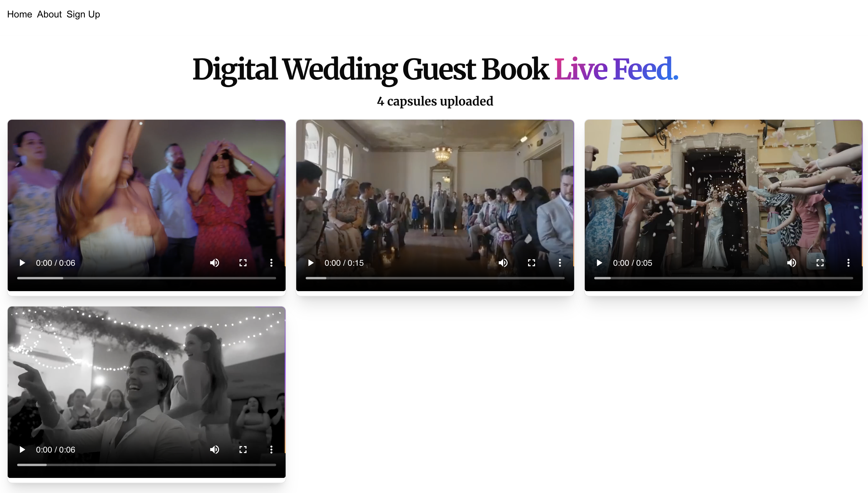Enter fullscreen on ceremony aisle video
Image resolution: width=868 pixels, height=493 pixels.
pyautogui.click(x=531, y=263)
